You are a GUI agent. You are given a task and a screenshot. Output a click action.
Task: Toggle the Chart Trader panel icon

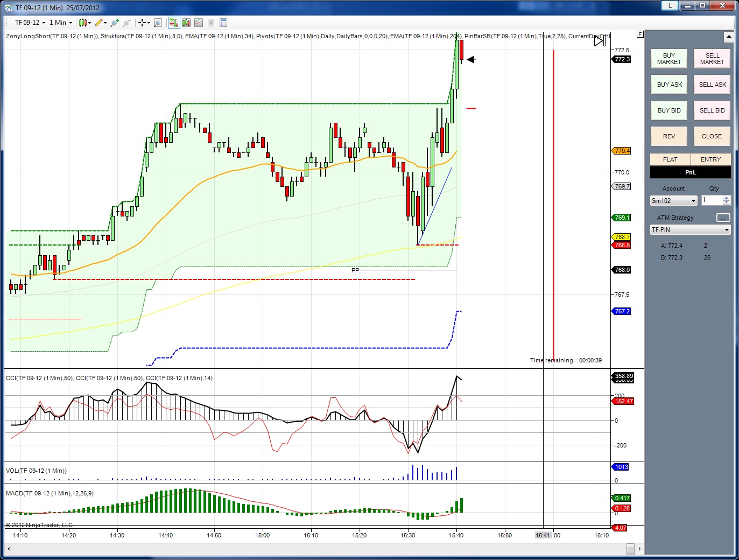click(173, 23)
